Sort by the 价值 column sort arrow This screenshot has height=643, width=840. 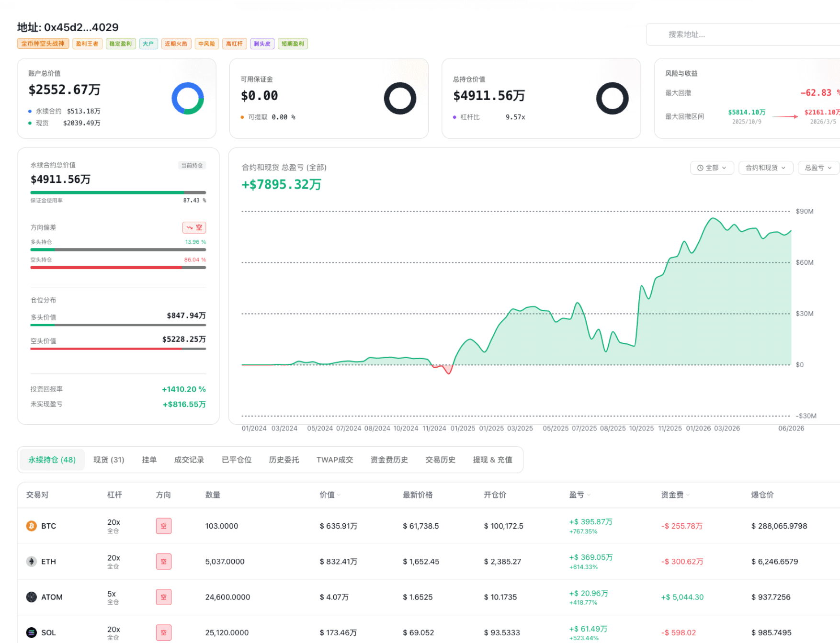339,495
